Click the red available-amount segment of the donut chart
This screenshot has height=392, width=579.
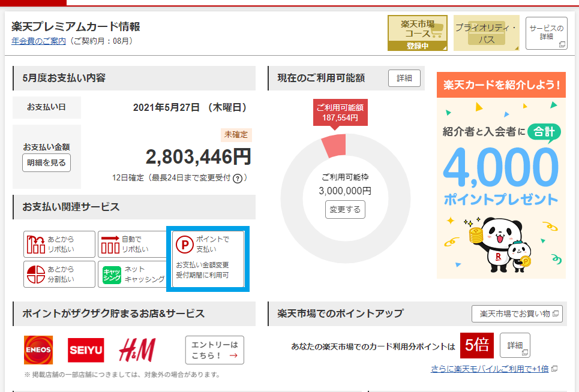pyautogui.click(x=335, y=145)
